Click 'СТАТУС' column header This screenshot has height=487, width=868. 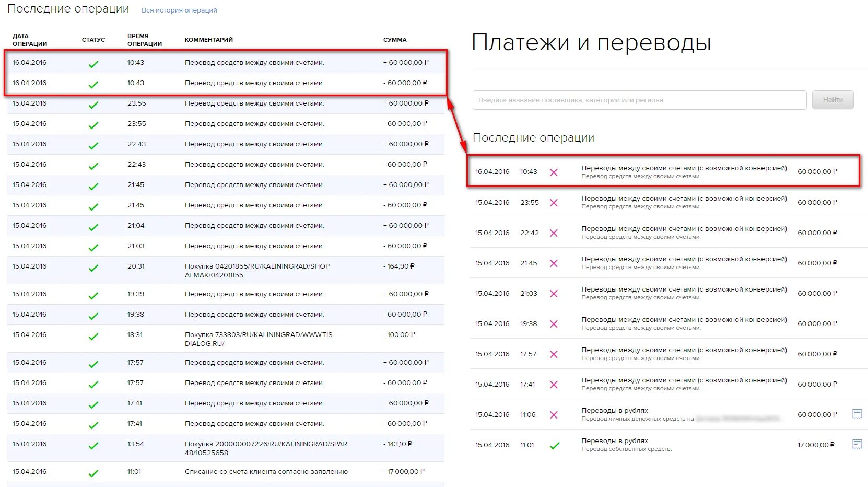coord(93,40)
